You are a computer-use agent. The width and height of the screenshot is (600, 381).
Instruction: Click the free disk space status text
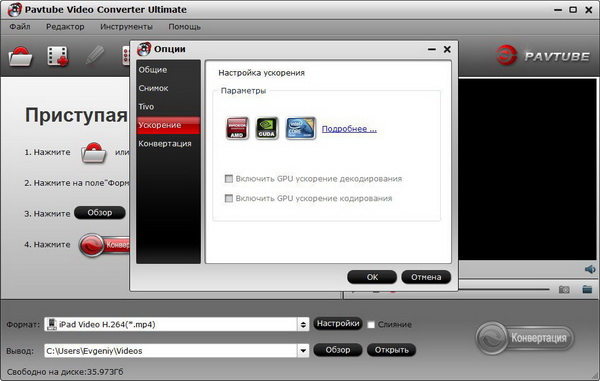[x=65, y=372]
